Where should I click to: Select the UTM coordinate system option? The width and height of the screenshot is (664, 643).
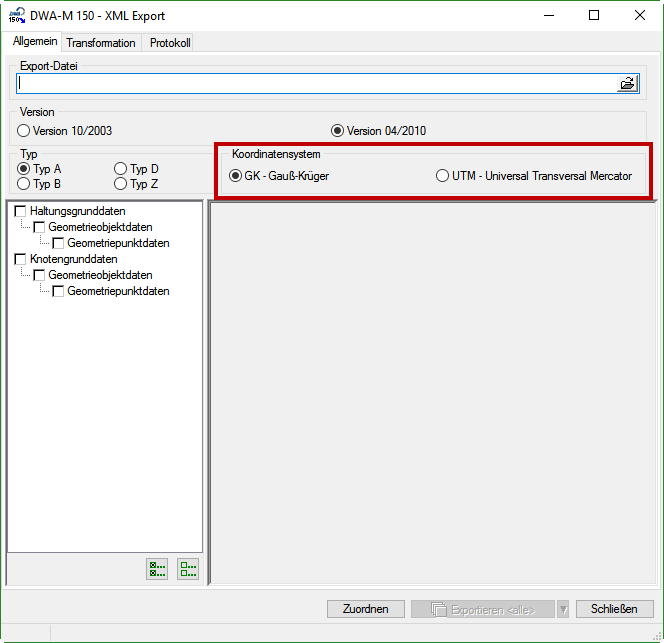(x=442, y=176)
